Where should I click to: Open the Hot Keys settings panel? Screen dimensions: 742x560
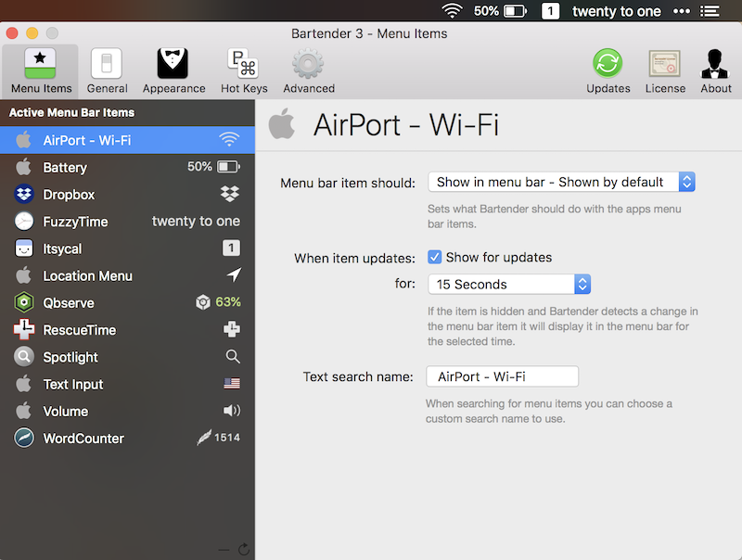pyautogui.click(x=244, y=70)
